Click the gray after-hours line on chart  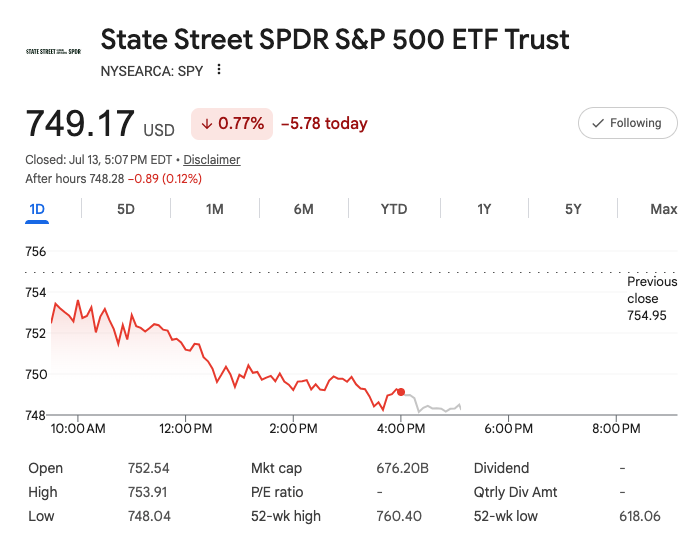tap(433, 408)
